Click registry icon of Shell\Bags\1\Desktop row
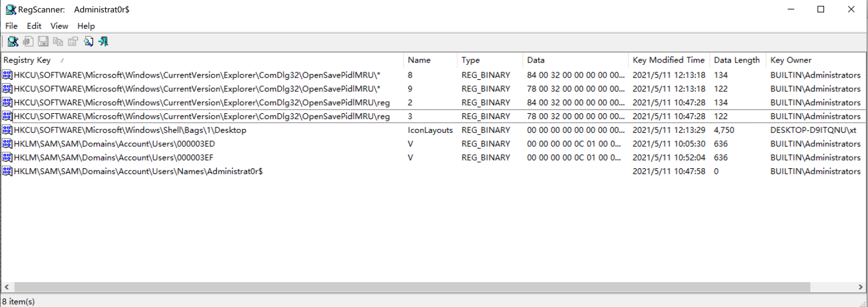 [x=8, y=130]
